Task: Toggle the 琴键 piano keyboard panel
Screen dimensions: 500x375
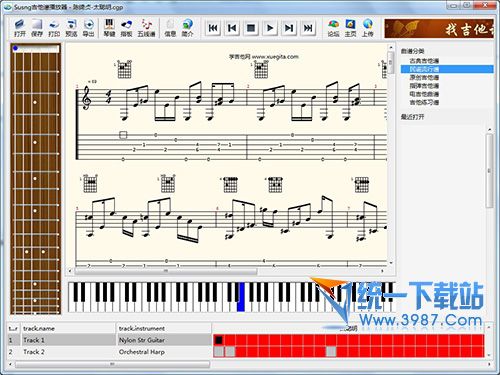Action: click(x=109, y=28)
